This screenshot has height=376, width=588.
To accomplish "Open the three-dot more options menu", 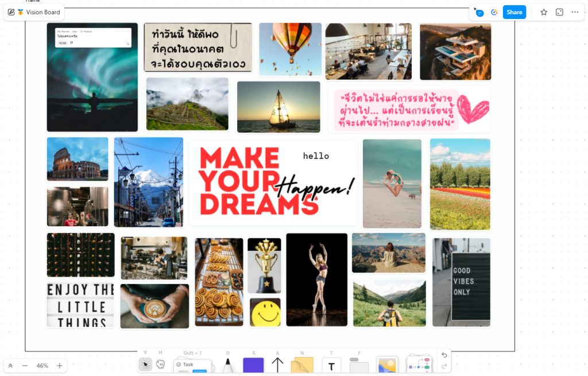I will [x=575, y=12].
